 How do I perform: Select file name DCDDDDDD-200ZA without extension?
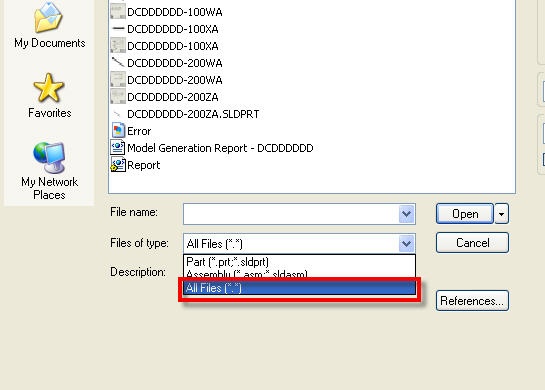click(173, 97)
